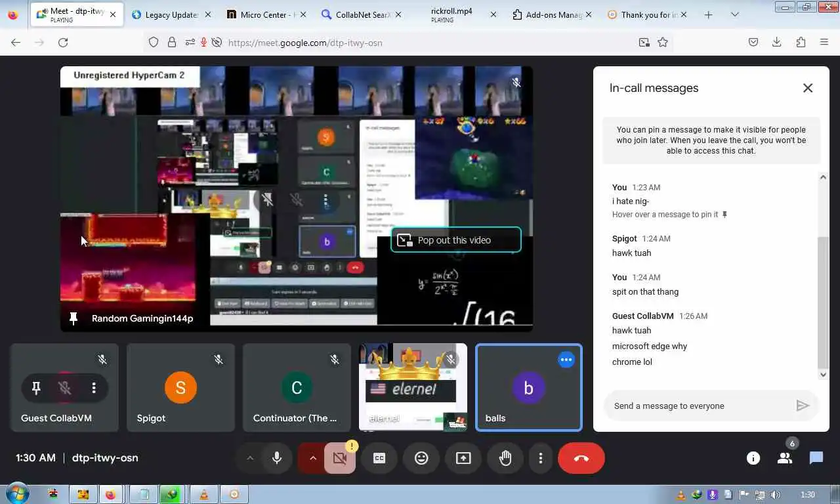
Task: Click the Present now screen share icon
Action: pyautogui.click(x=463, y=458)
